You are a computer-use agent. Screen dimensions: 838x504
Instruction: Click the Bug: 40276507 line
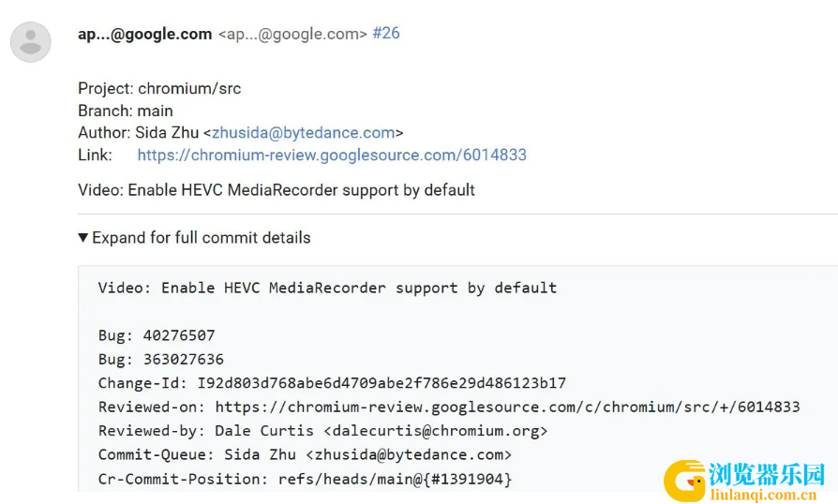[x=156, y=335]
